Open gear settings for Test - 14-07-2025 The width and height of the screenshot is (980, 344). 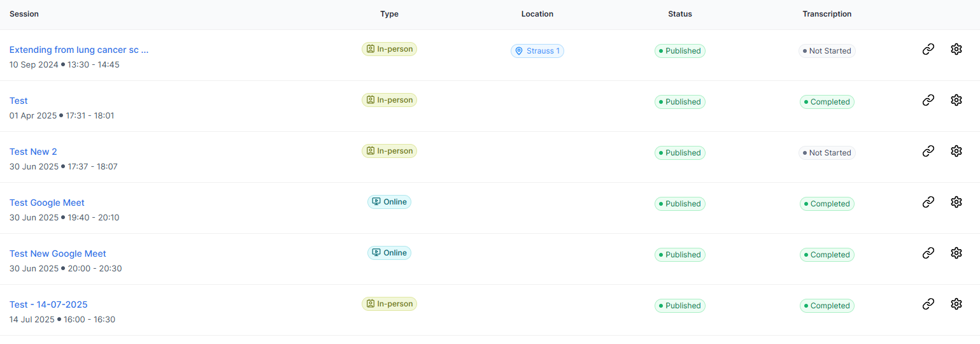[x=956, y=304]
